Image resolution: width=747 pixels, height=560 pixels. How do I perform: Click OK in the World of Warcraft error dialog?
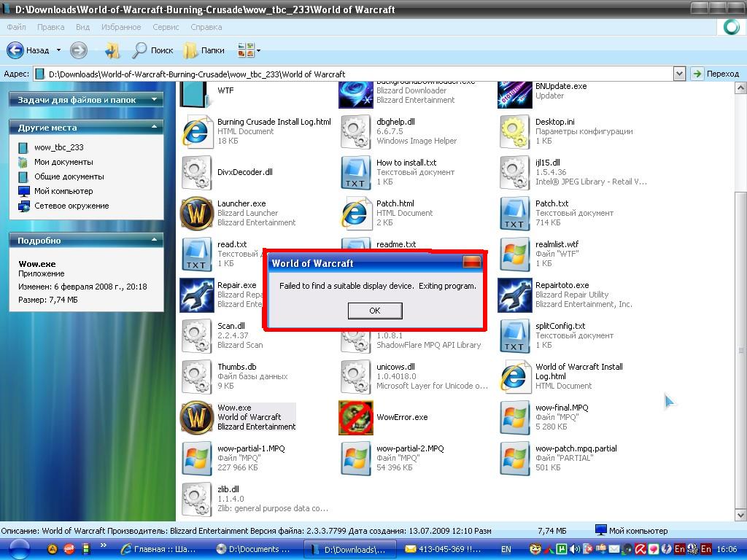[x=375, y=311]
